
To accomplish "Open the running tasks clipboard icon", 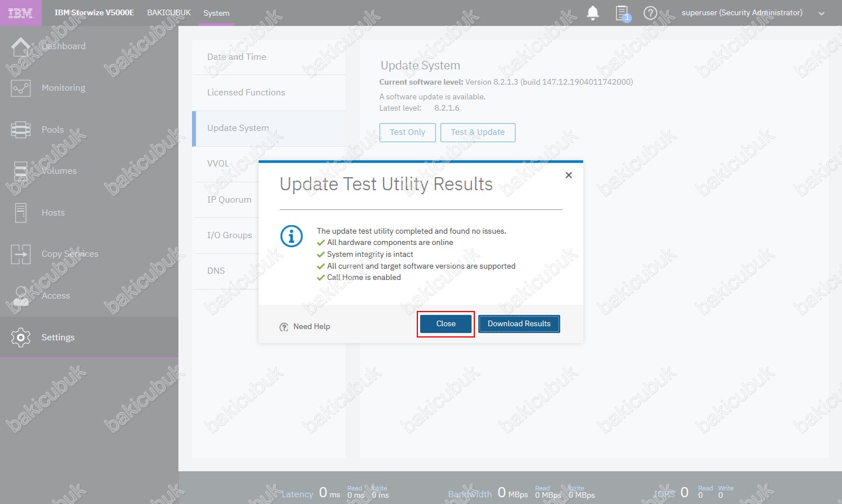I will tap(622, 13).
